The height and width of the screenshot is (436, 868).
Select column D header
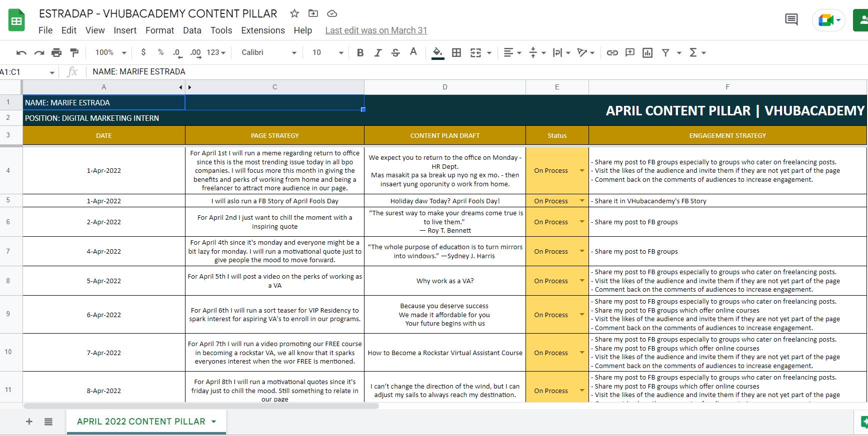tap(445, 87)
